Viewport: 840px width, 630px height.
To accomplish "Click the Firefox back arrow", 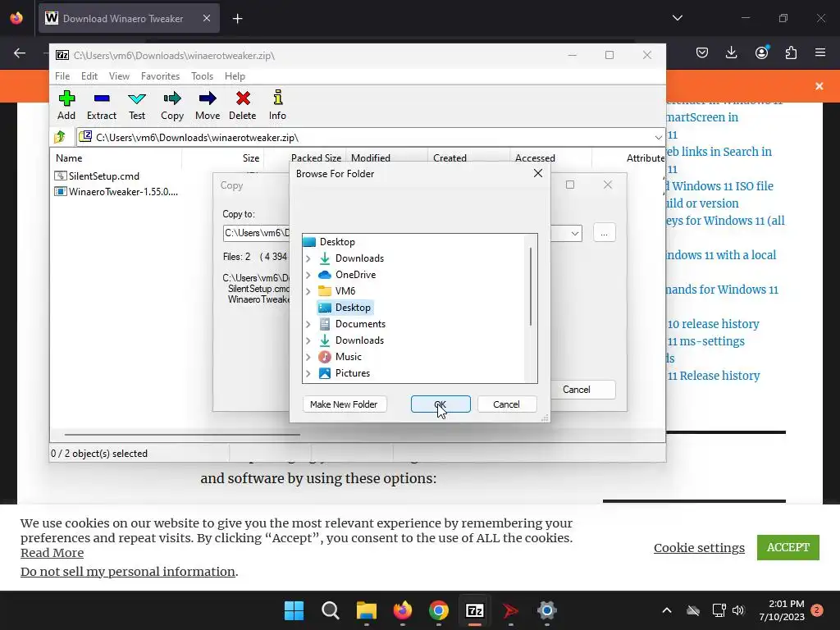I will pos(20,52).
